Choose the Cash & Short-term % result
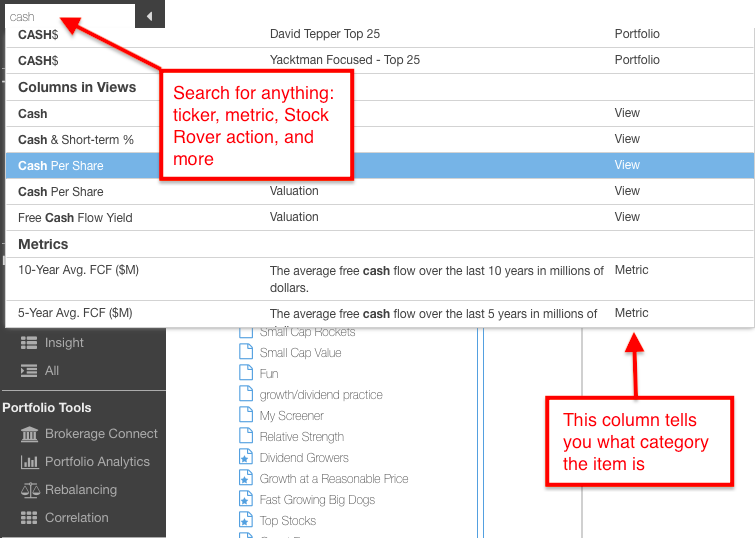This screenshot has width=755, height=538. tap(379, 140)
